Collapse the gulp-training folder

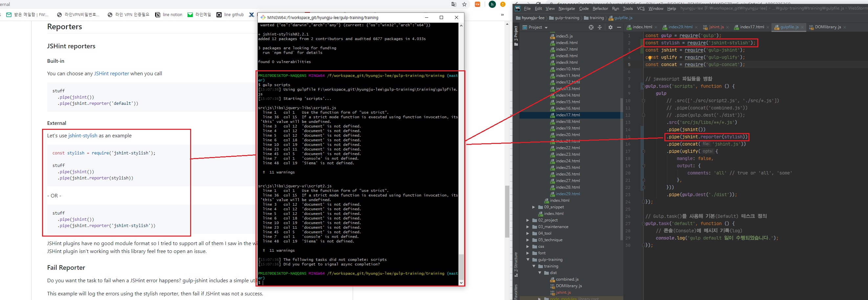[x=528, y=260]
